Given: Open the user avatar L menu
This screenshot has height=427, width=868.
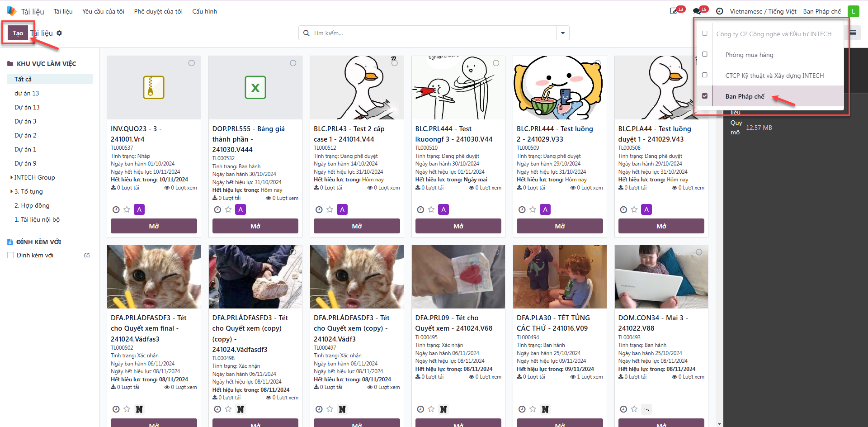Looking at the screenshot, I should point(853,11).
